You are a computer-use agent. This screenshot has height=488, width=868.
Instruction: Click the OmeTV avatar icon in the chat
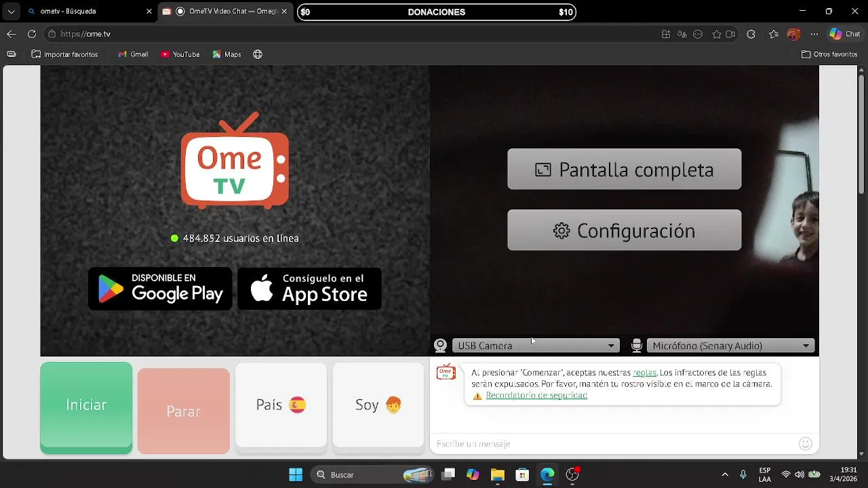446,372
